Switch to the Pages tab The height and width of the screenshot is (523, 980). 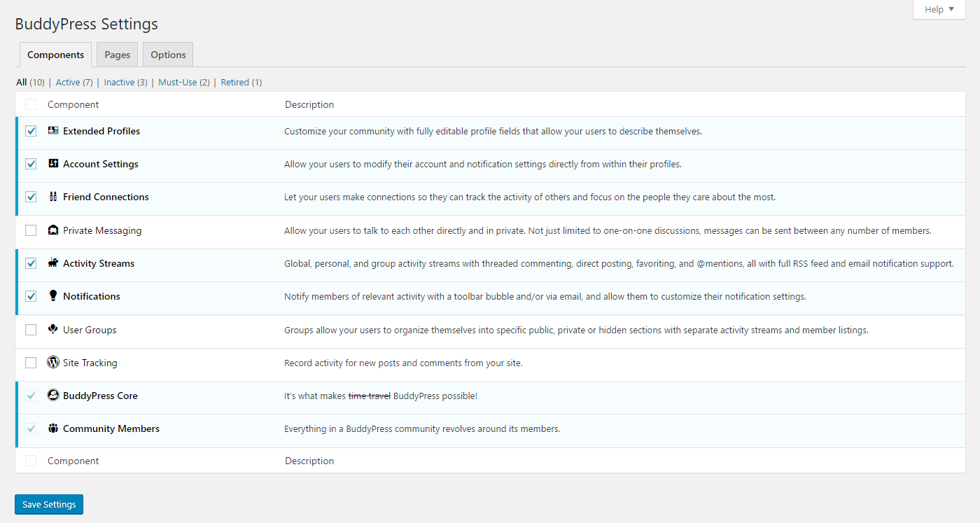(118, 55)
